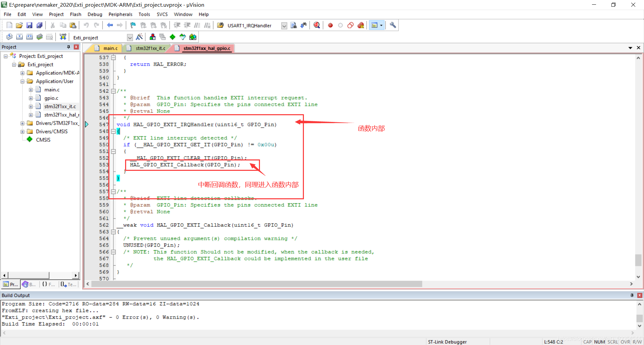The image size is (644, 345).
Task: Expand the main.c file node
Action: (31, 90)
